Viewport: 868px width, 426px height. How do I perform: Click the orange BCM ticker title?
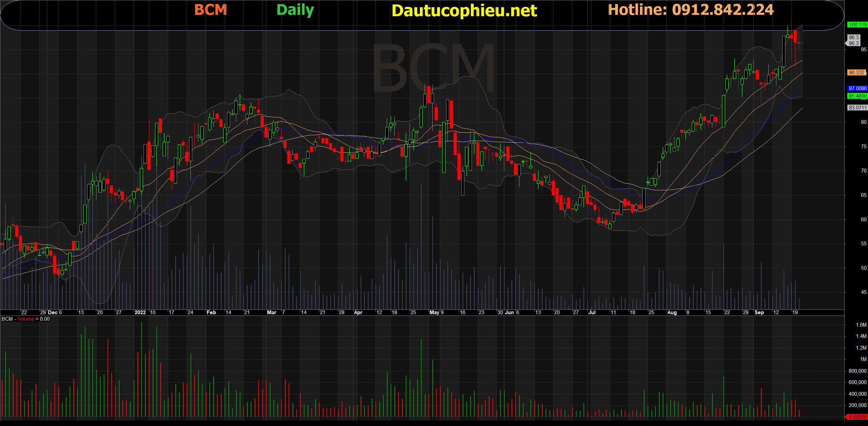[210, 10]
